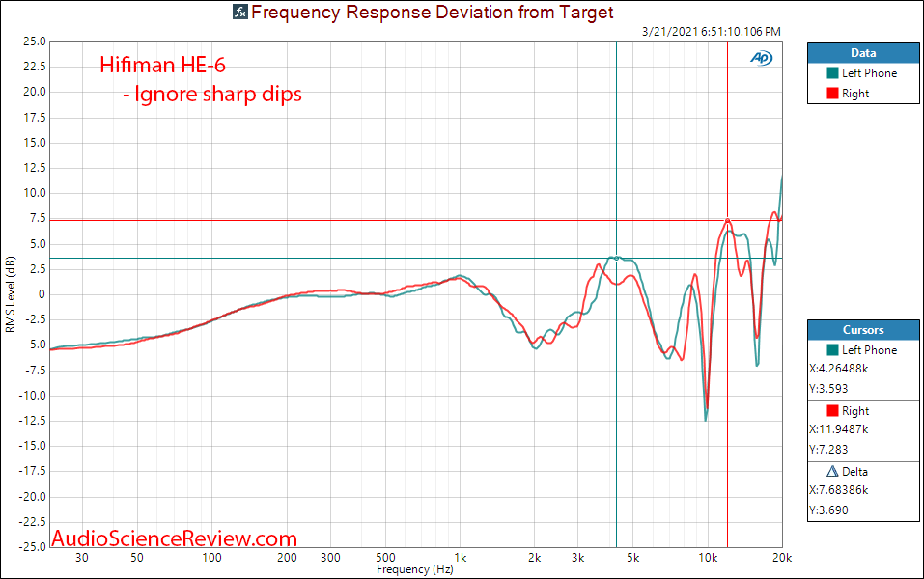Select the Left Phone label in Data legend
Image resolution: width=924 pixels, height=579 pixels.
coord(869,73)
